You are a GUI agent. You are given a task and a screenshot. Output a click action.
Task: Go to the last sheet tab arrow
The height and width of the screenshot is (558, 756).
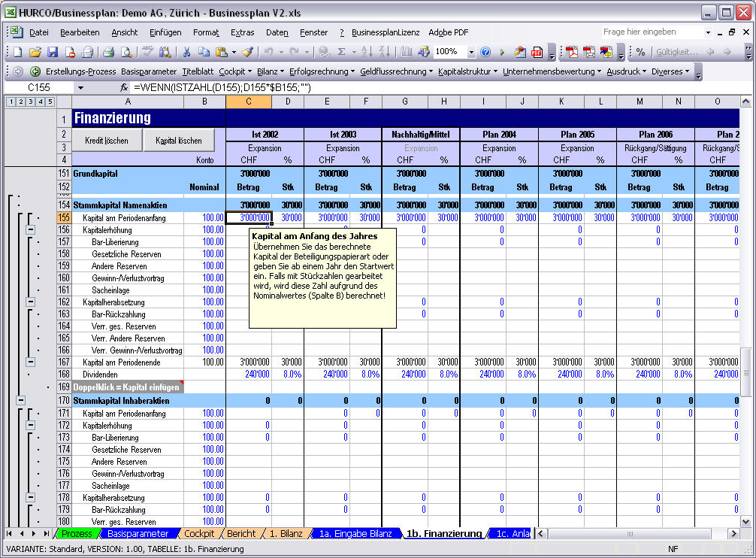click(x=46, y=533)
